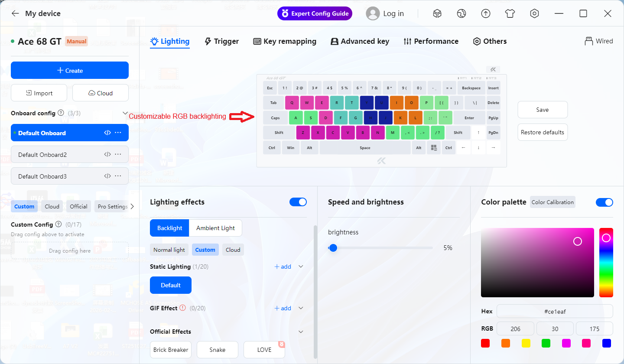This screenshot has width=624, height=364.
Task: Click the RGB red value field showing 206
Action: [515, 329]
